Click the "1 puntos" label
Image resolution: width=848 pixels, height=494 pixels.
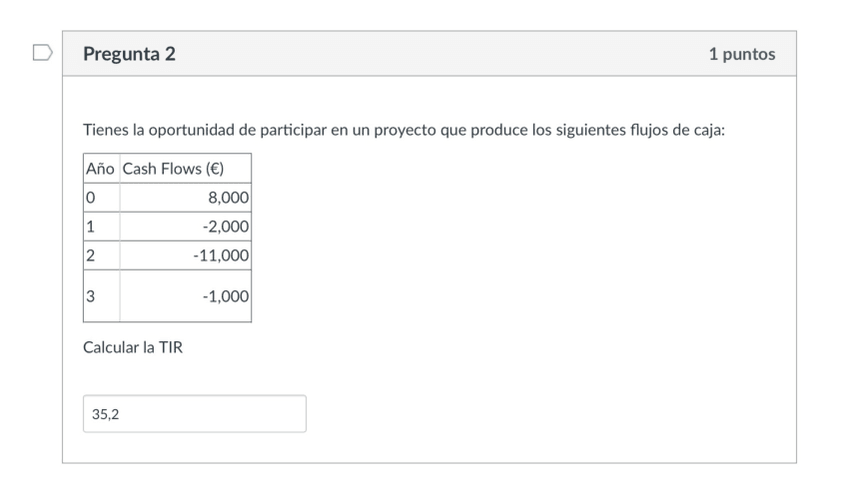[x=741, y=54]
